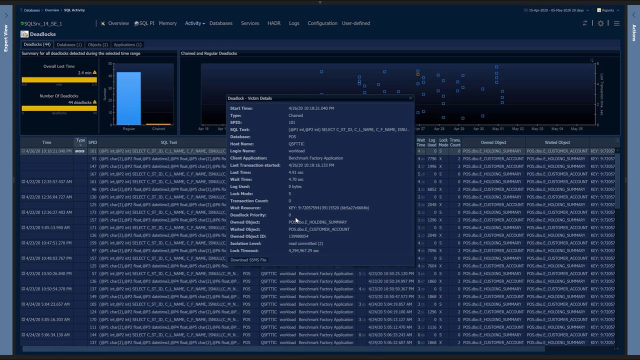Sort by the Wait Time column header
The image size is (640, 360).
[420, 142]
